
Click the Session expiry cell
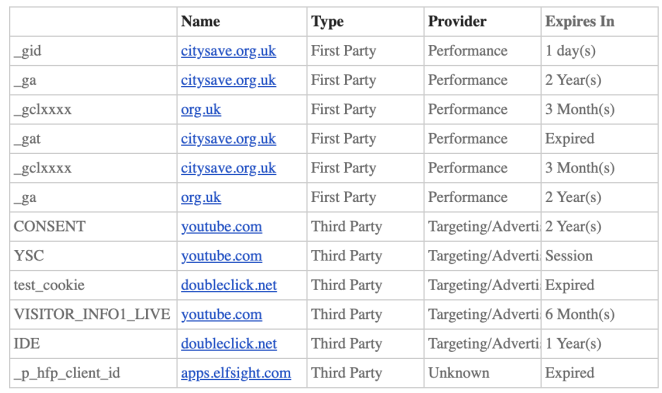tap(600, 256)
